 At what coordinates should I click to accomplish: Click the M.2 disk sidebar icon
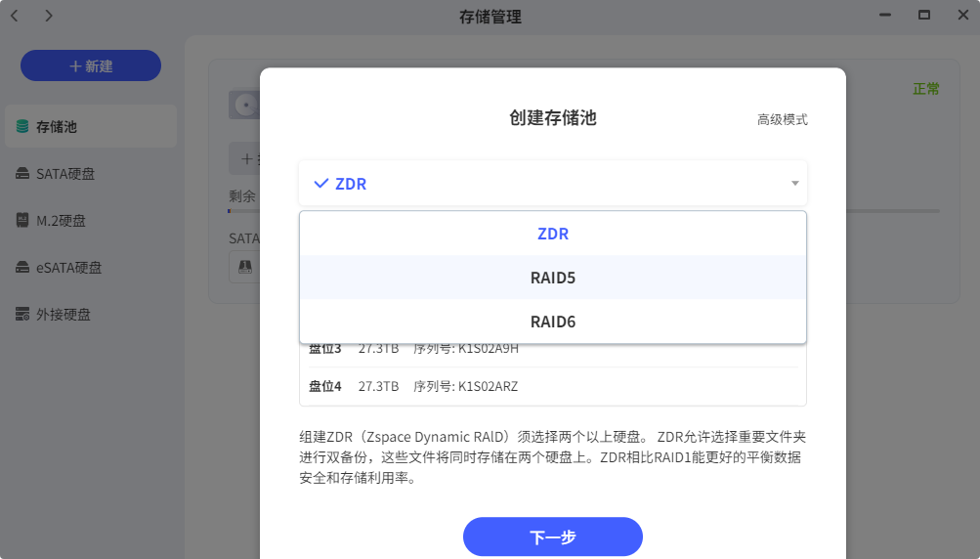click(x=22, y=221)
